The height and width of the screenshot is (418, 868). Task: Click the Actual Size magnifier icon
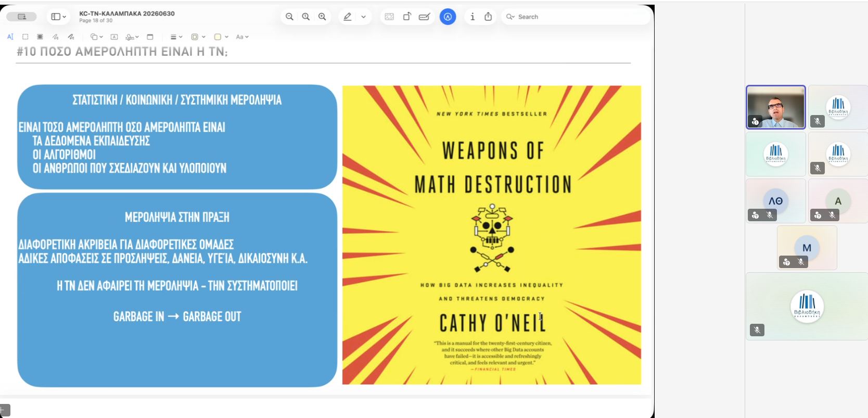coord(306,17)
